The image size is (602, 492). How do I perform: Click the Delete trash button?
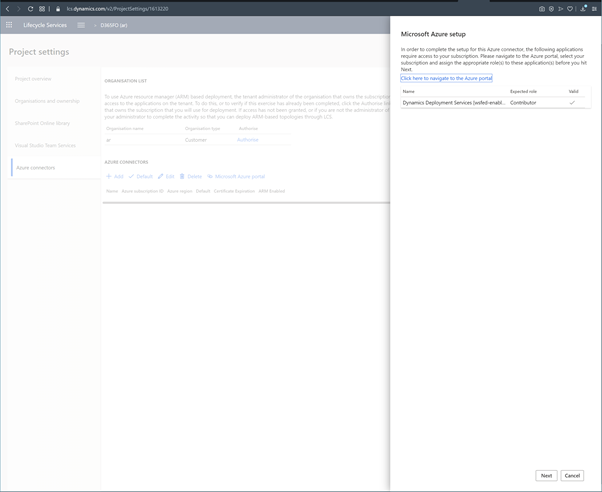(x=190, y=176)
